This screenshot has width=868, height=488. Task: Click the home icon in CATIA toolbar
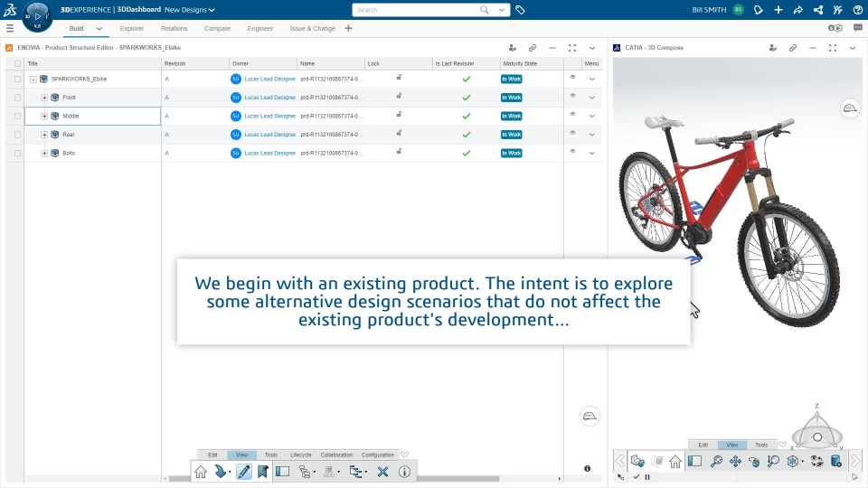tap(675, 461)
